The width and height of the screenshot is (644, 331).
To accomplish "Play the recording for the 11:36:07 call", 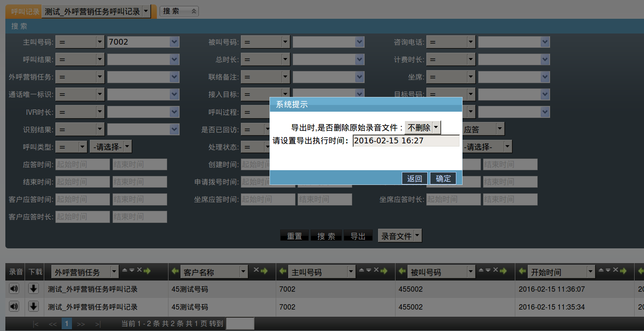I will [x=14, y=289].
